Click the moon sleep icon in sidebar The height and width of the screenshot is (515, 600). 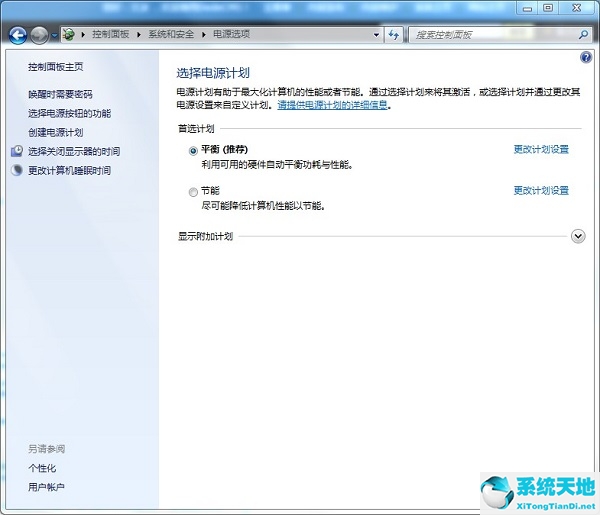pyautogui.click(x=17, y=170)
